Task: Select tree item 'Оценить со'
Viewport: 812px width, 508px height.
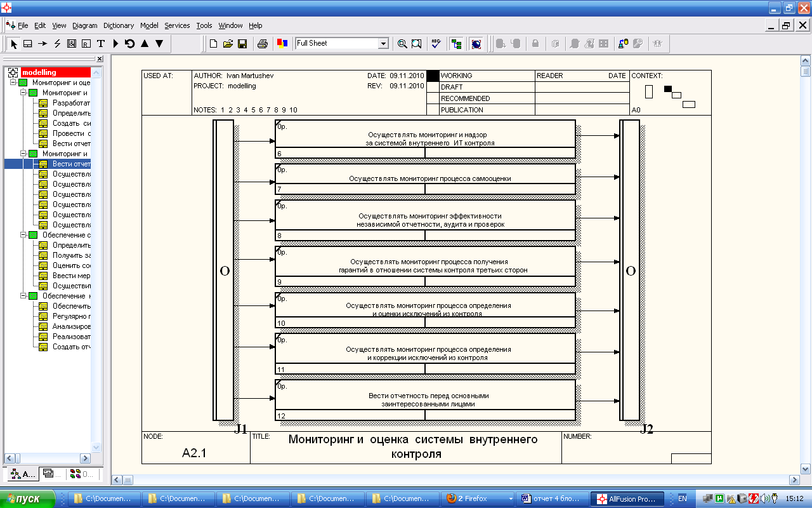Action: (x=71, y=265)
